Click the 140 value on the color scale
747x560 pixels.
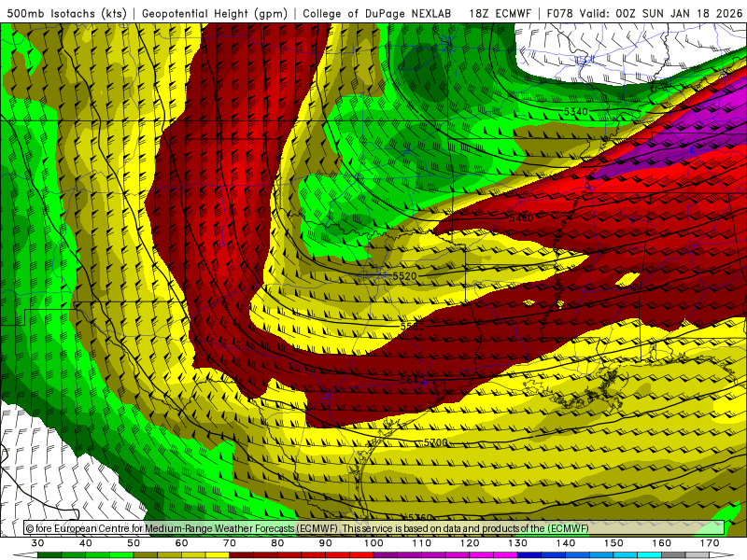tap(566, 543)
